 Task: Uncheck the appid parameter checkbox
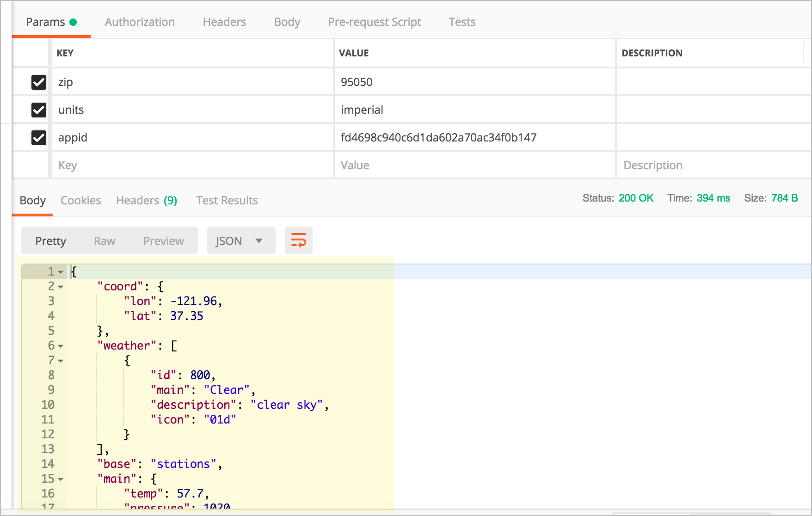coord(39,138)
